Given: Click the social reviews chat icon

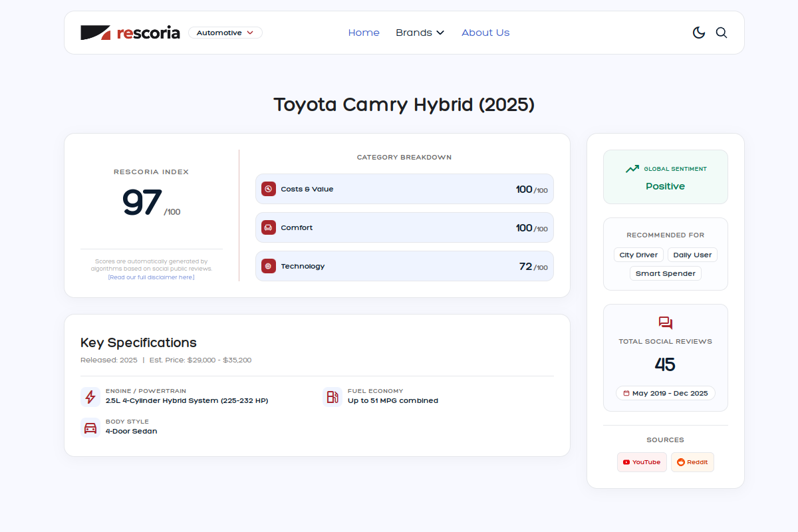Looking at the screenshot, I should click(x=666, y=323).
